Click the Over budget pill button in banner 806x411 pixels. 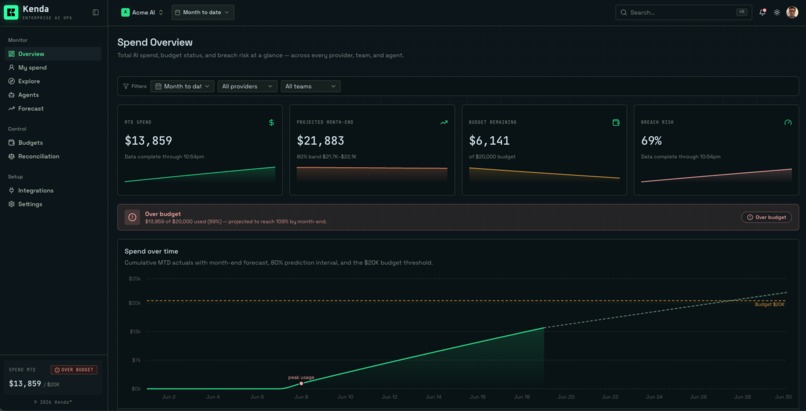coord(766,217)
